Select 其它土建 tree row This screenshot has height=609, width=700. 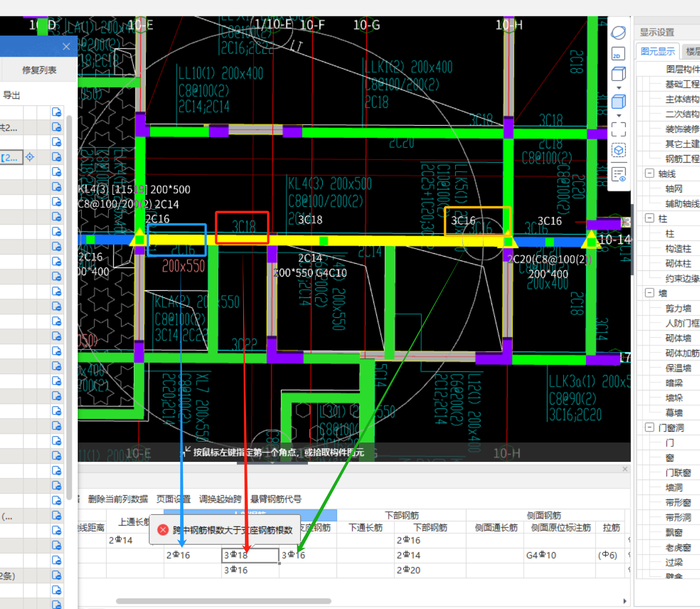pos(682,144)
